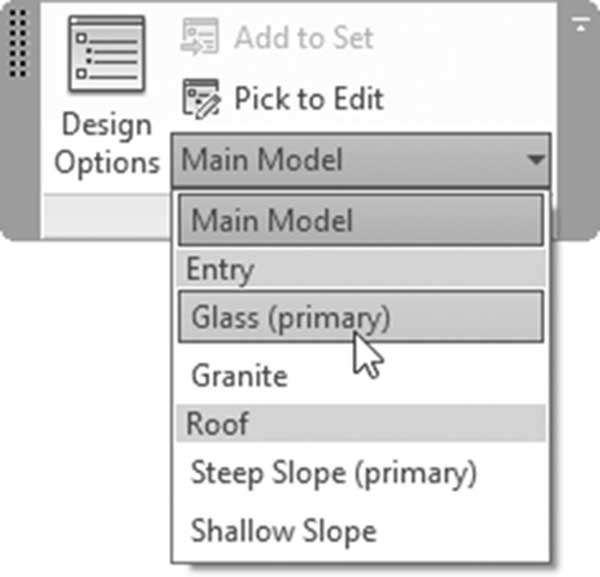Select Glass (primary) under Entry
The image size is (600, 577).
[361, 316]
